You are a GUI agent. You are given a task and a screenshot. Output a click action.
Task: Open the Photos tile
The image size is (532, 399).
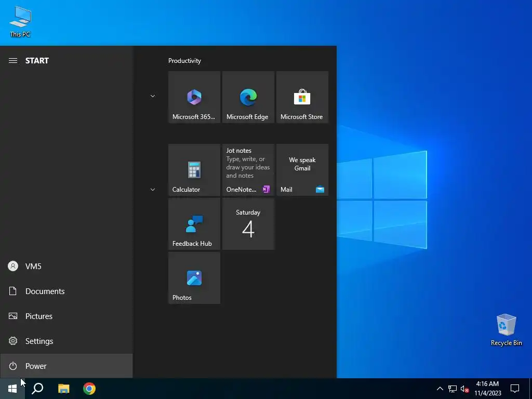[194, 278]
